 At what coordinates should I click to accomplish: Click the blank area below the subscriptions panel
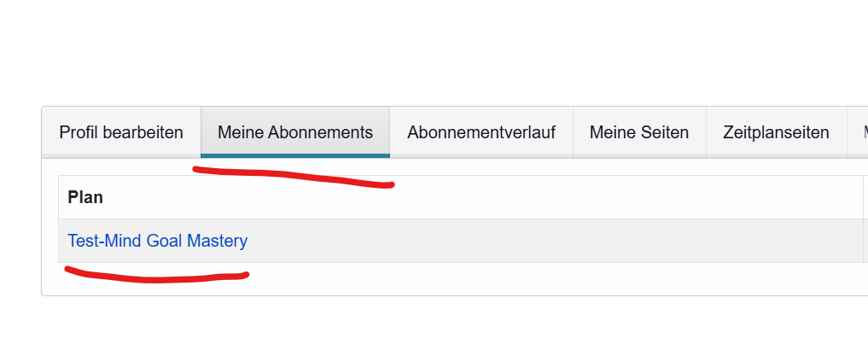pyautogui.click(x=427, y=322)
